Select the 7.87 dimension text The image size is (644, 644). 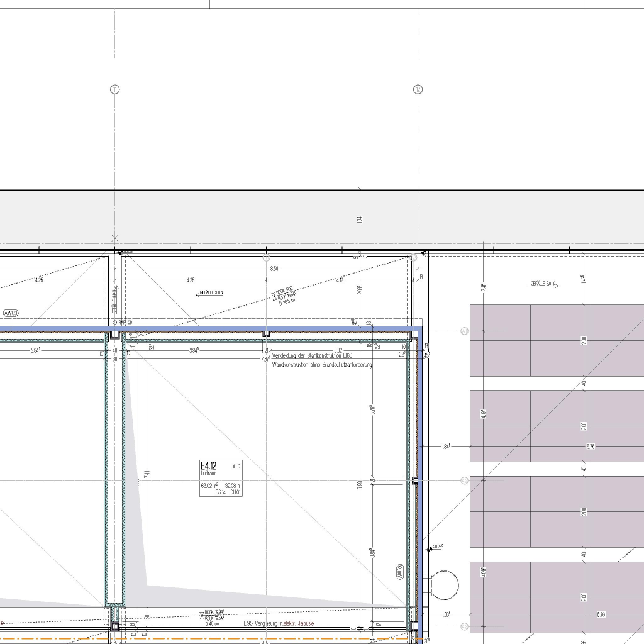266,359
